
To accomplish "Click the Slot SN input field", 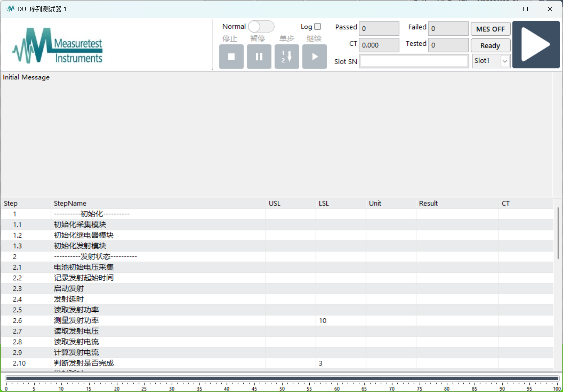I will coord(413,61).
